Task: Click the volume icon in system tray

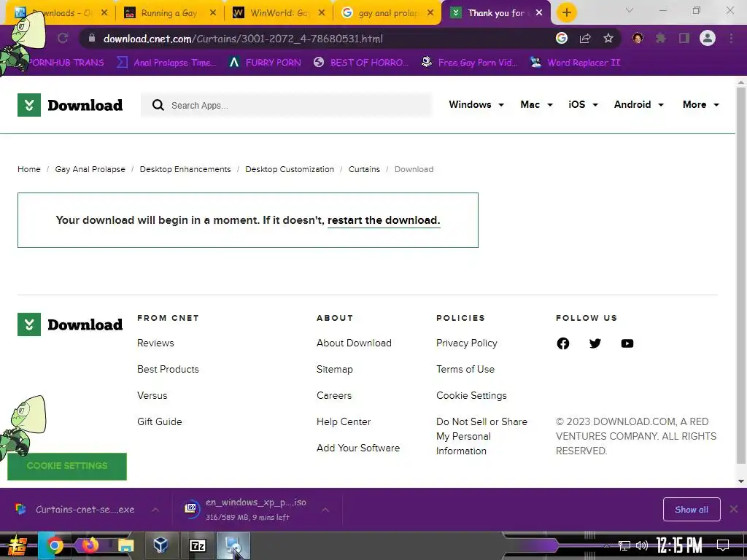Action: 642,545
